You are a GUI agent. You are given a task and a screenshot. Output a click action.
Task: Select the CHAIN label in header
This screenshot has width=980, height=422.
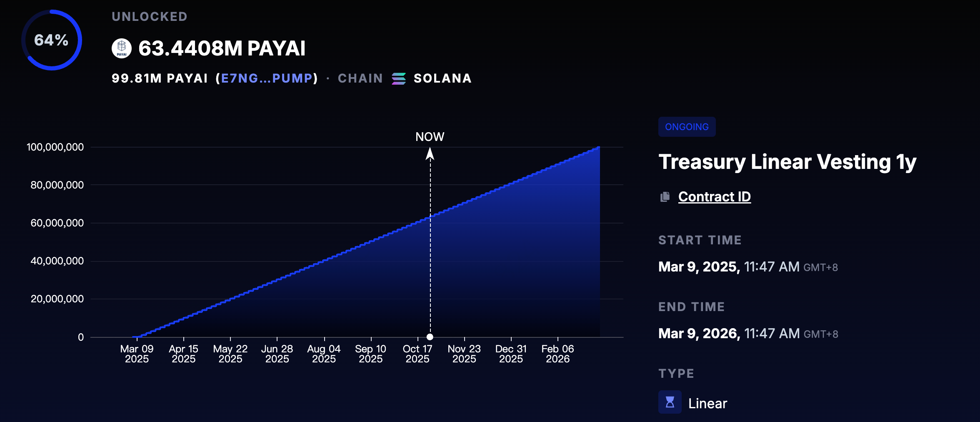(360, 78)
